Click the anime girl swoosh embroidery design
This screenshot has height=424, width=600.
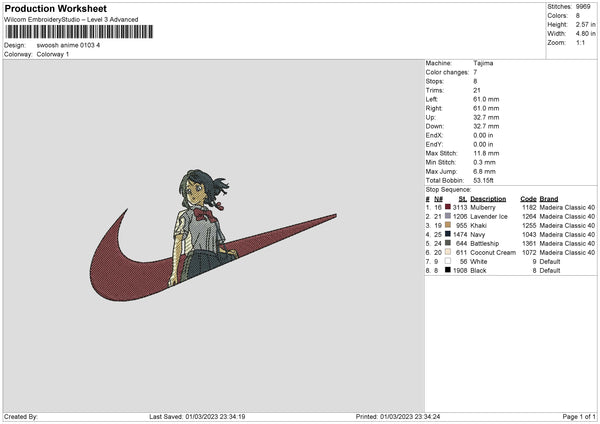[213, 235]
